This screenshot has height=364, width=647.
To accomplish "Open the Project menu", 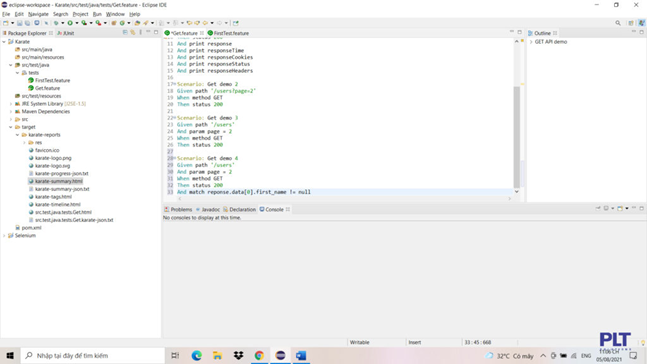I will [x=80, y=14].
